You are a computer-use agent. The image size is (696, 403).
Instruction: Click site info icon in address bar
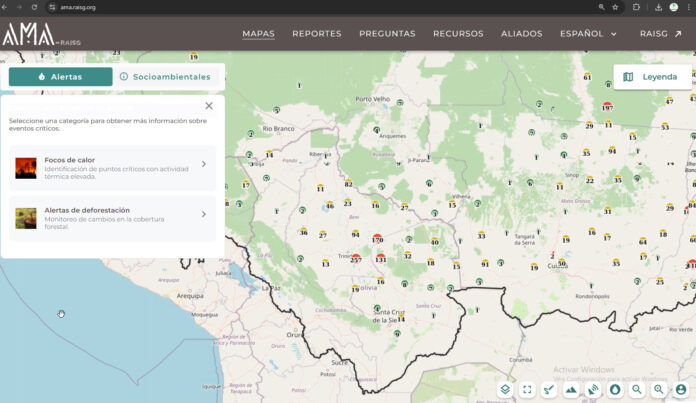[x=52, y=7]
